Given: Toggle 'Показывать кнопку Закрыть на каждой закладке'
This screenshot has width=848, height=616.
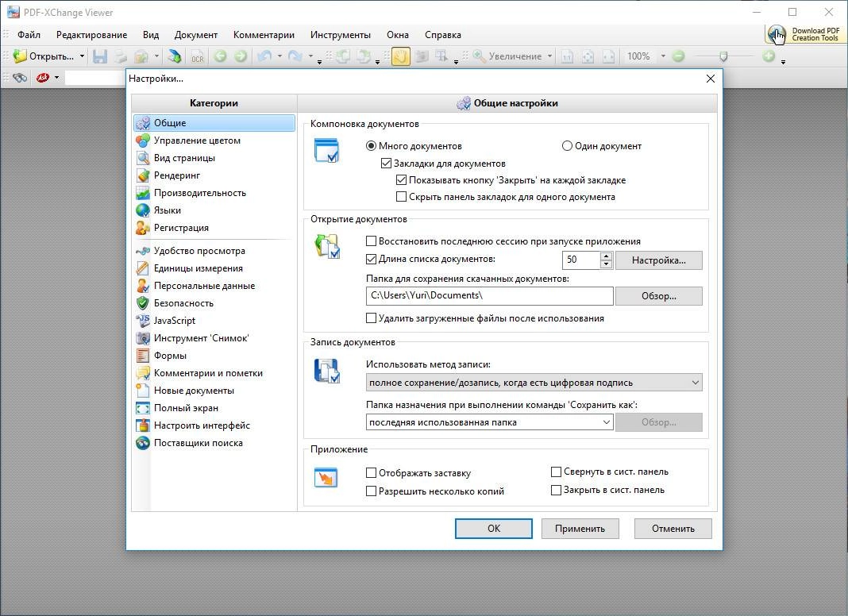Looking at the screenshot, I should [401, 180].
